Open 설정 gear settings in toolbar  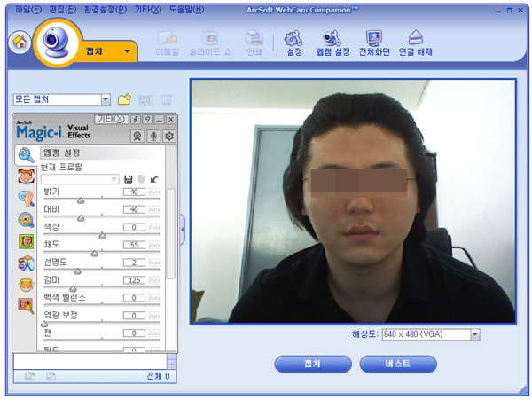294,43
